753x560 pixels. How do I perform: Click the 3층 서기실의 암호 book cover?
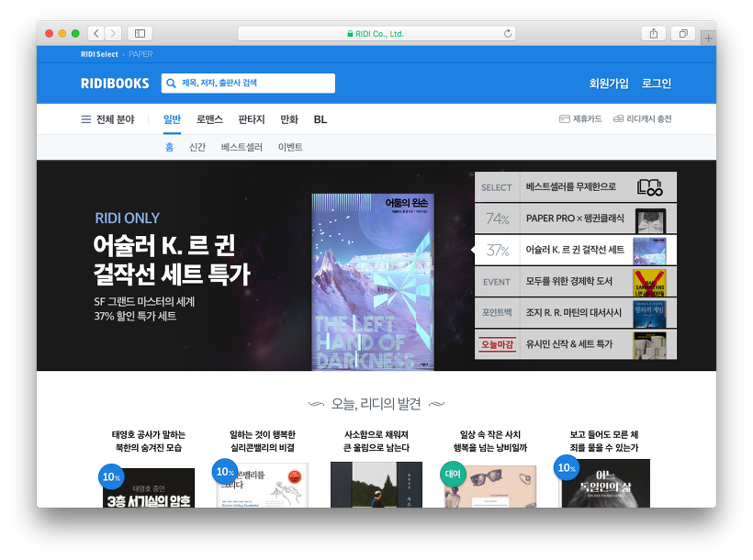click(149, 488)
